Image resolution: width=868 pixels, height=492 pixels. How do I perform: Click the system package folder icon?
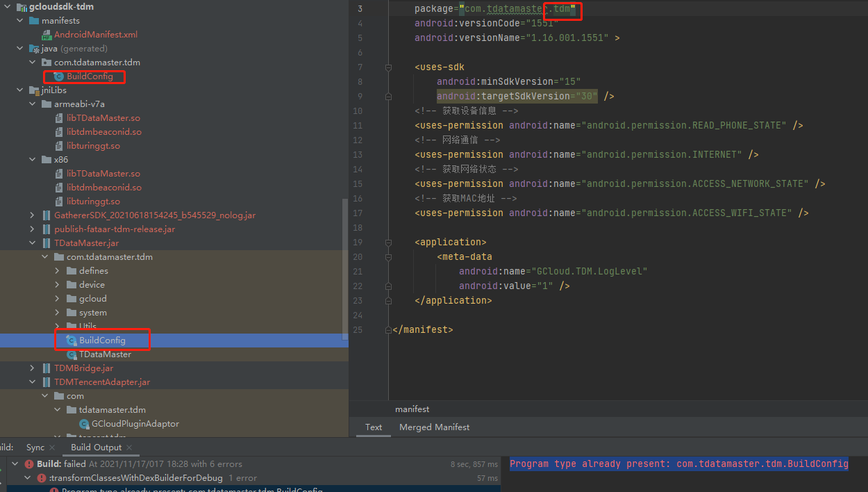(x=72, y=313)
